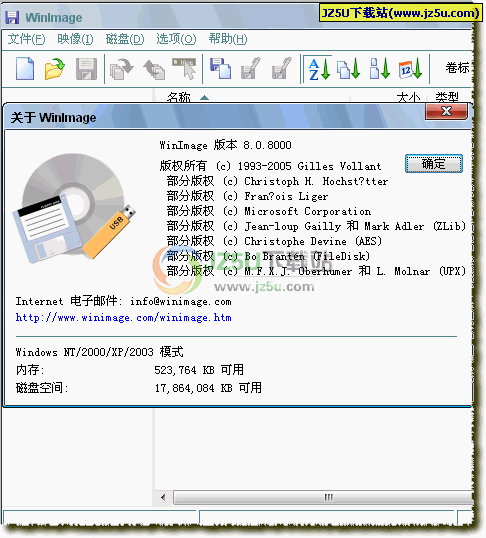Click the WinImage 版本 8.0.8000 text

pos(225,145)
